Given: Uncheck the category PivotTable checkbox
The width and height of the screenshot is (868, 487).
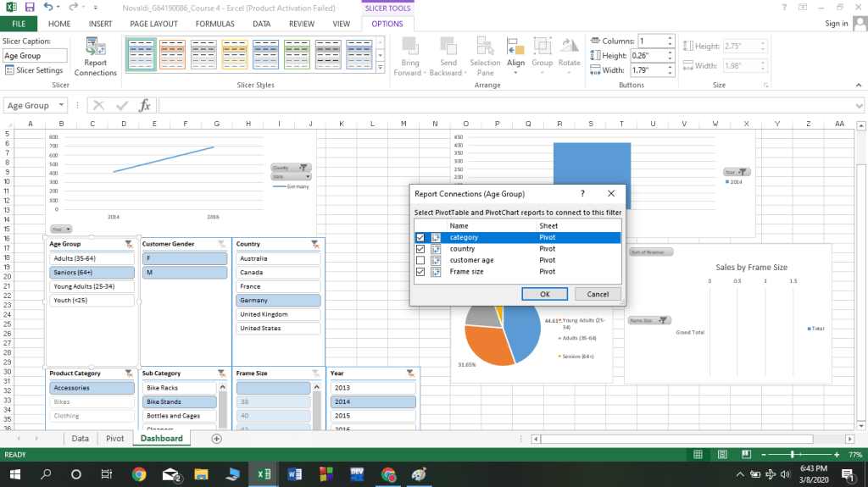Looking at the screenshot, I should tap(420, 238).
